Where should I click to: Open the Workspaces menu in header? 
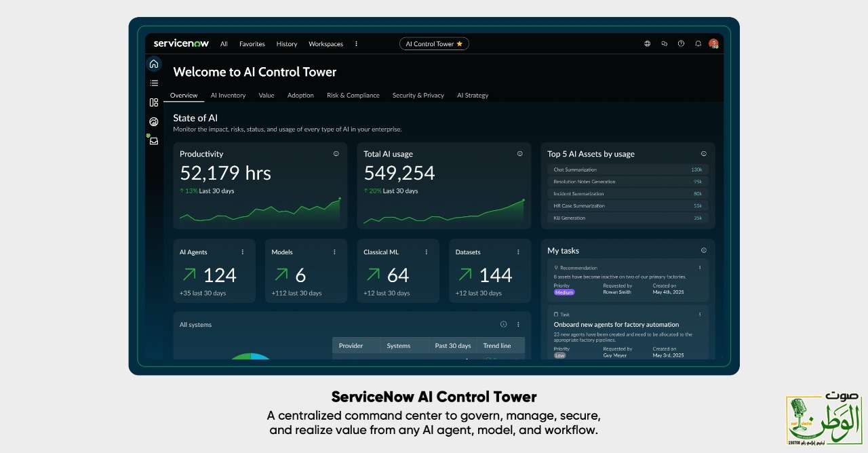pyautogui.click(x=325, y=44)
